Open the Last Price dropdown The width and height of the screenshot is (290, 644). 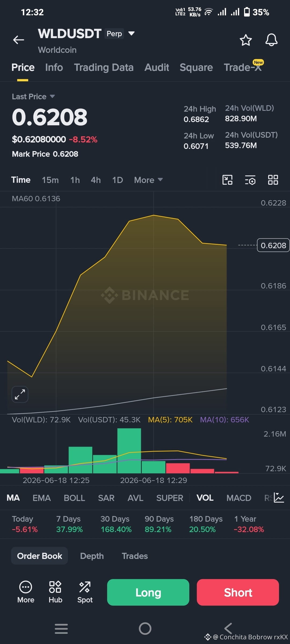tap(33, 96)
